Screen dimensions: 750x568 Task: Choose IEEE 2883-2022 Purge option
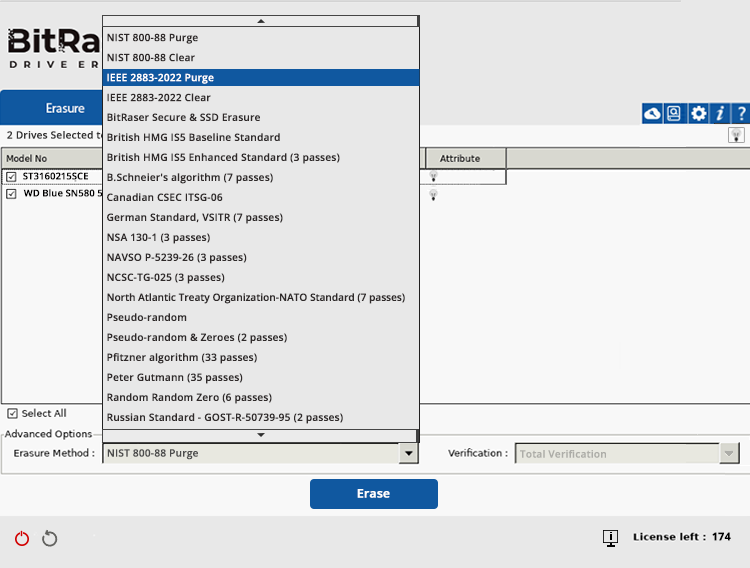click(160, 77)
